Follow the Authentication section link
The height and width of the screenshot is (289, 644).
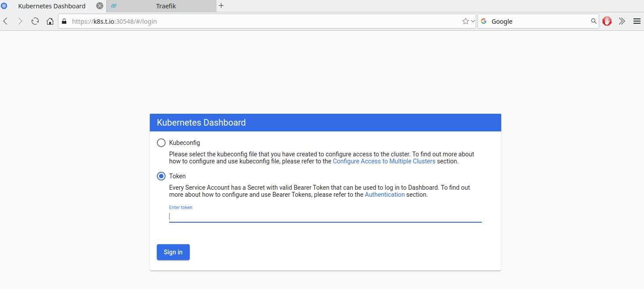point(384,195)
